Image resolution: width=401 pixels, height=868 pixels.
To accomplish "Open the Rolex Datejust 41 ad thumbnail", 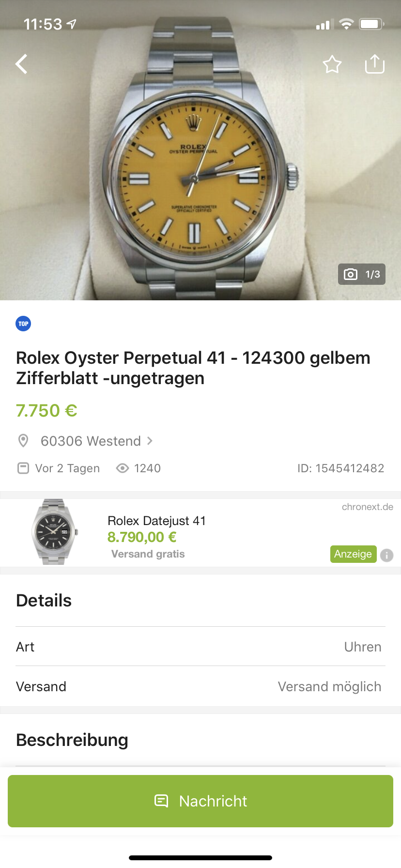I will [54, 532].
